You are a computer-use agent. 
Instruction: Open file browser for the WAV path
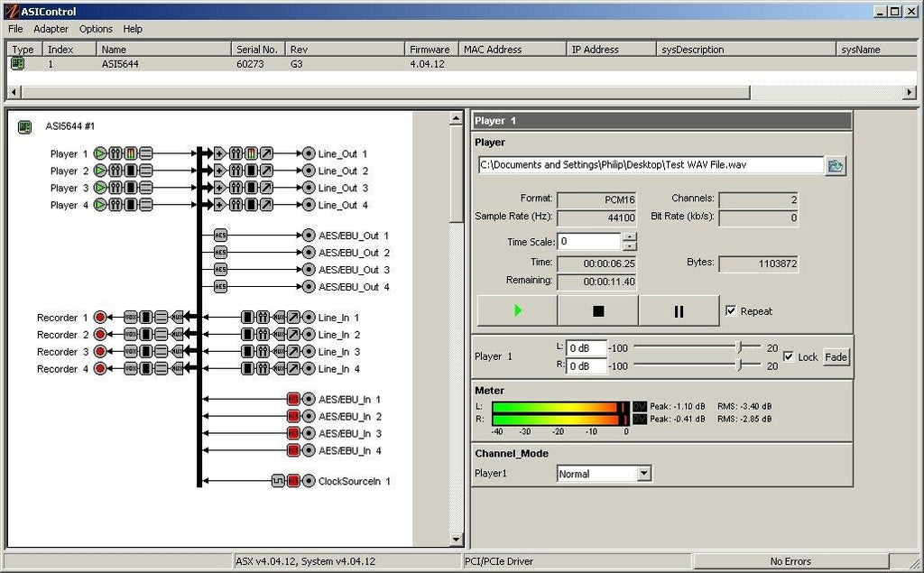click(836, 165)
